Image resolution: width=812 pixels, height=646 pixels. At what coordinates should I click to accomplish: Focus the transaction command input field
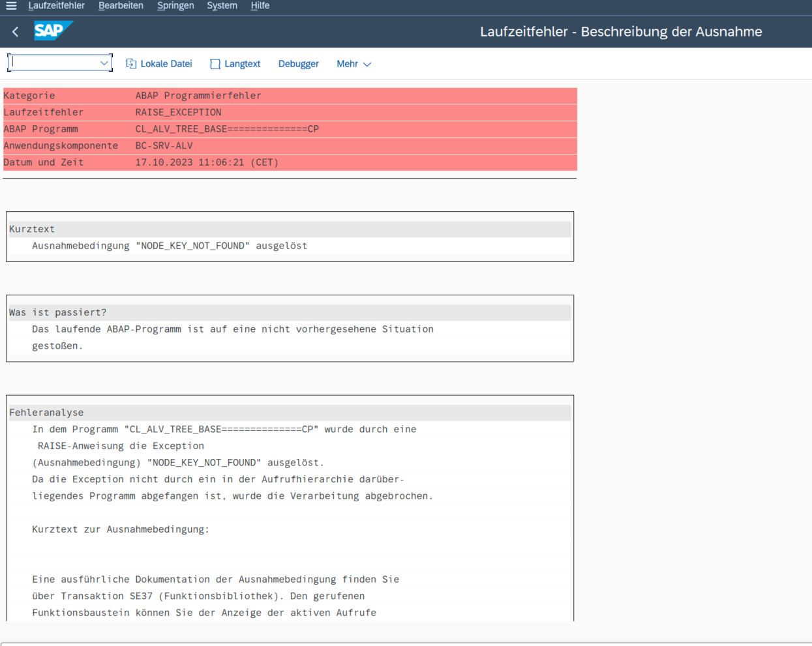(55, 63)
